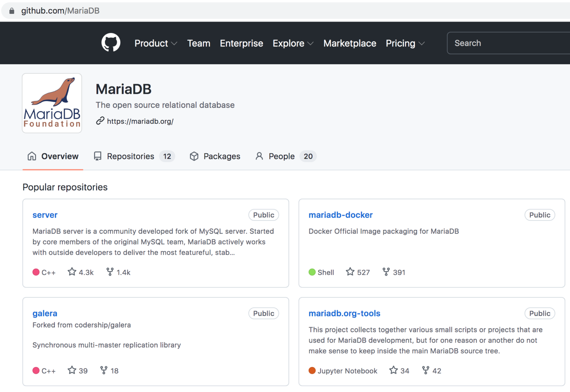
Task: Select the Overview tab
Action: [x=53, y=156]
